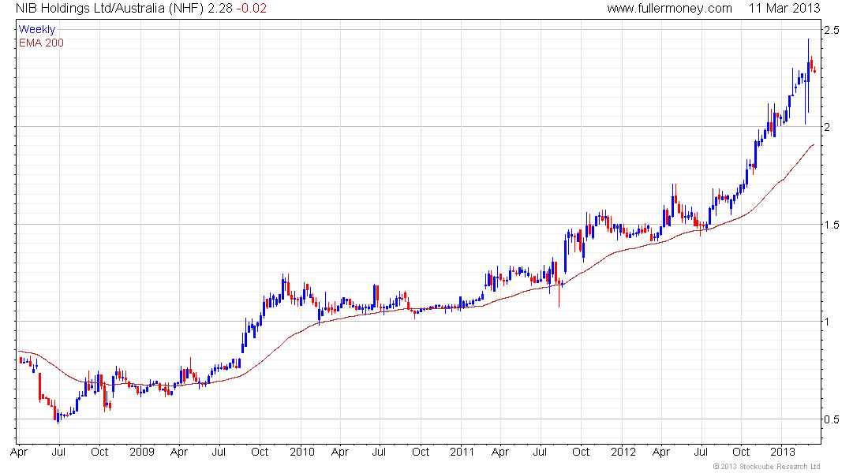Click the 2010 year label on time axis
Image resolution: width=868 pixels, height=473 pixels.
point(301,452)
